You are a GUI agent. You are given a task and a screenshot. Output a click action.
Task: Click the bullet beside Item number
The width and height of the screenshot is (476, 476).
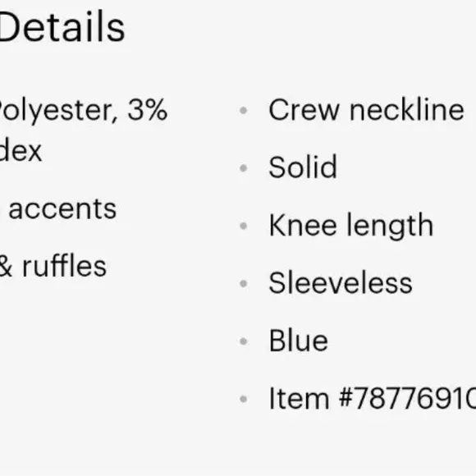pos(244,399)
